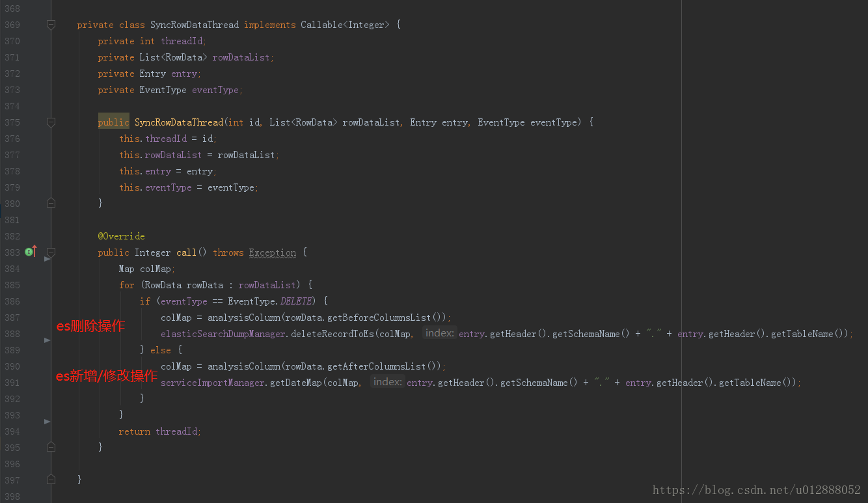Click 'EventType' type on line 373
Viewport: 868px width, 503px height.
163,90
